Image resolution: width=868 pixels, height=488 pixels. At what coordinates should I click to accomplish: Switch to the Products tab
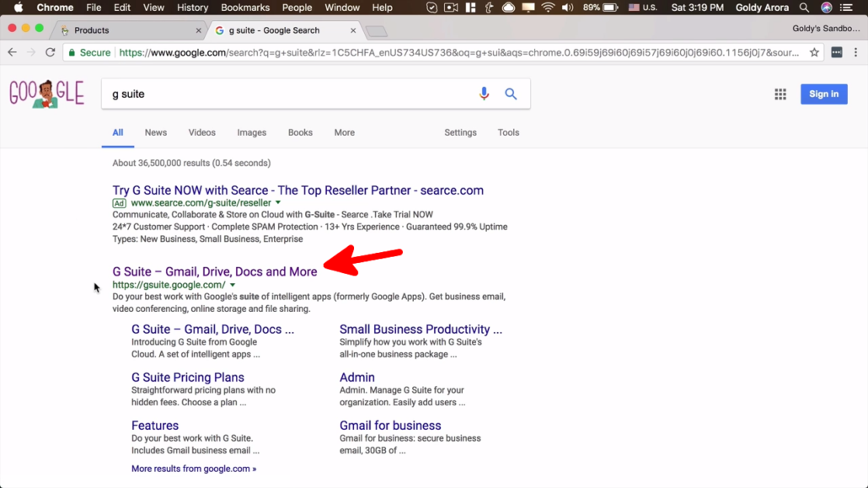point(127,30)
